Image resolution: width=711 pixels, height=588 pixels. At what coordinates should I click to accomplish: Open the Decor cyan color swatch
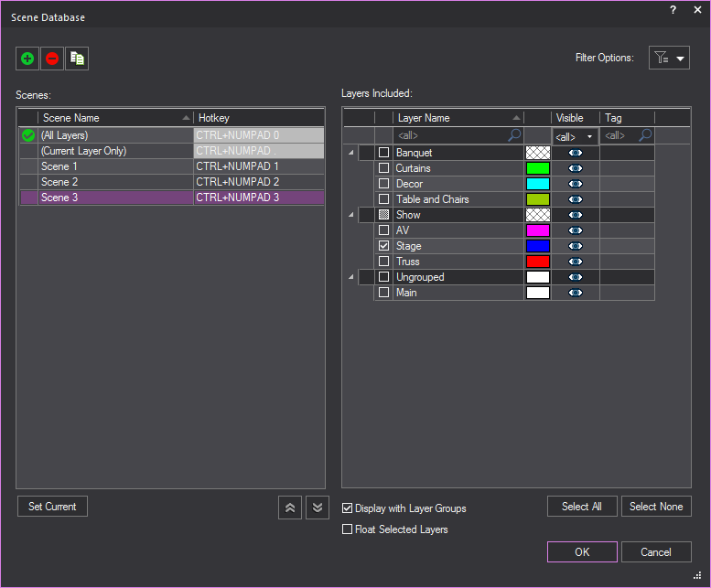click(x=538, y=184)
